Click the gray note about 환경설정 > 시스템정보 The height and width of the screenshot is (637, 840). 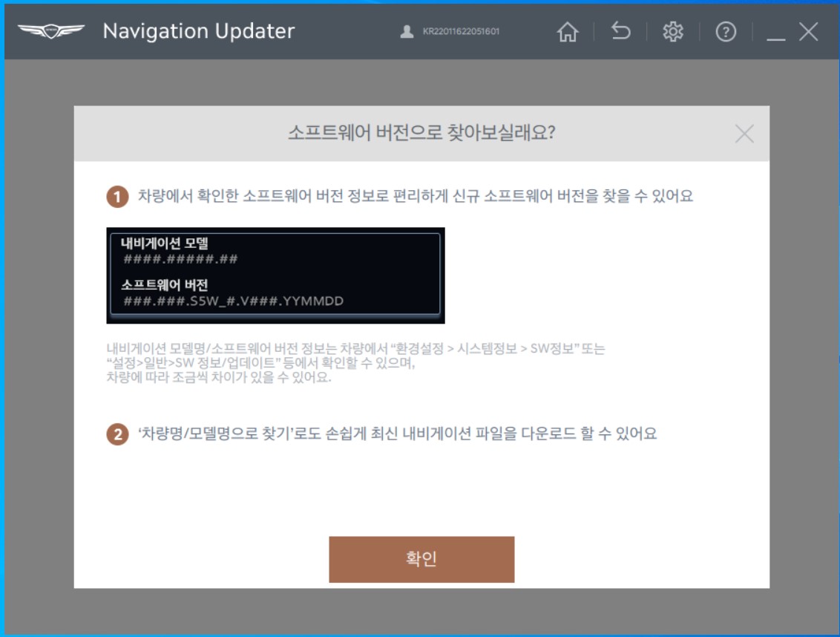pyautogui.click(x=355, y=349)
